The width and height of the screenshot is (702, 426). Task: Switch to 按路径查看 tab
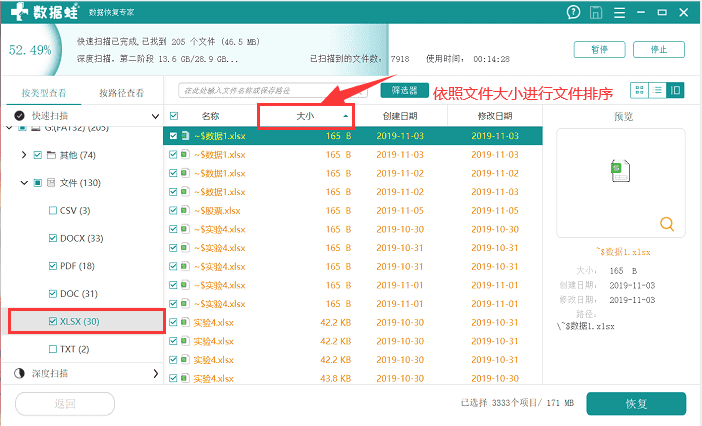click(x=121, y=92)
